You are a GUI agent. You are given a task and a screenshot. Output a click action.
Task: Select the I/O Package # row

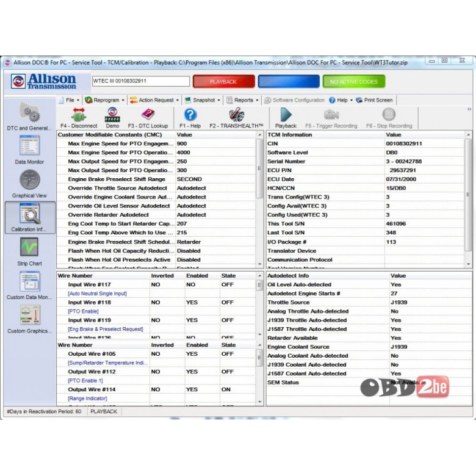pos(365,242)
